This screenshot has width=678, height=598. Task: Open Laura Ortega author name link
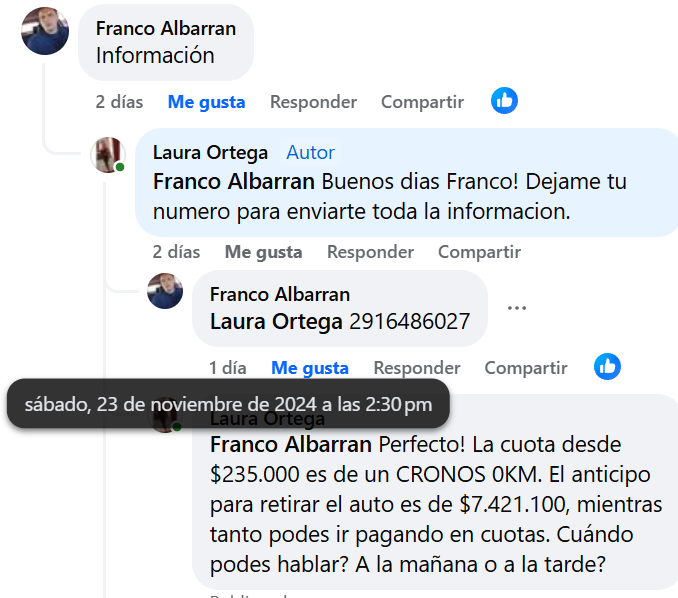coord(210,153)
